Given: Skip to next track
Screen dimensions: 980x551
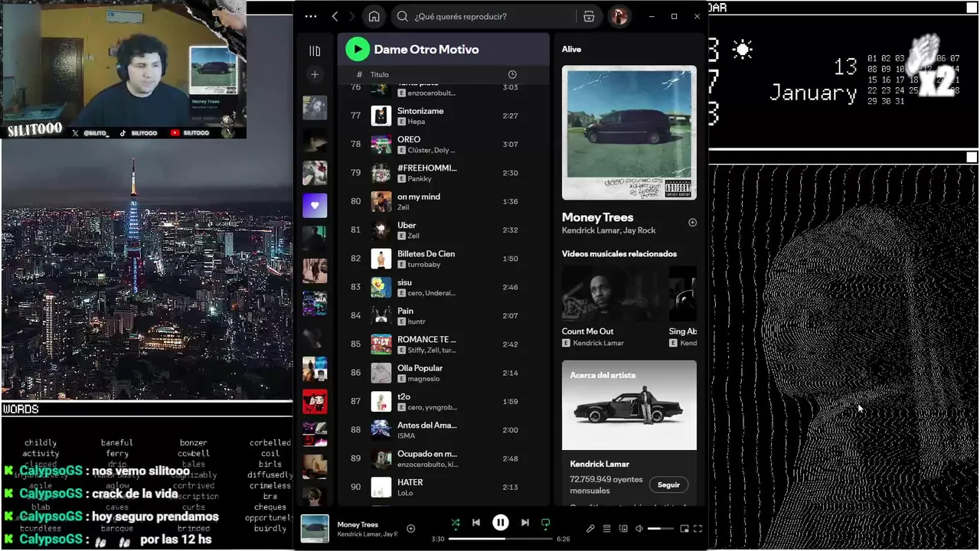Looking at the screenshot, I should pos(524,523).
